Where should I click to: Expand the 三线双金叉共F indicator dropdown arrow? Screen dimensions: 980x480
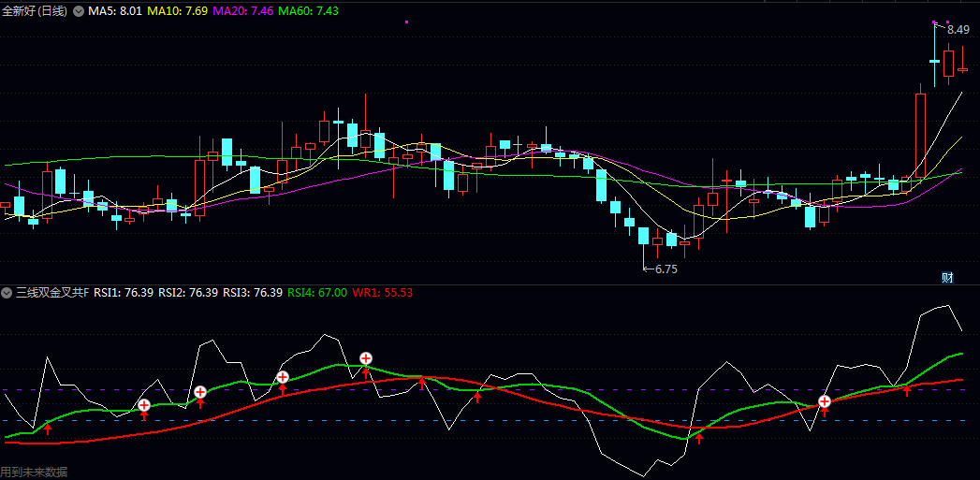click(x=7, y=293)
